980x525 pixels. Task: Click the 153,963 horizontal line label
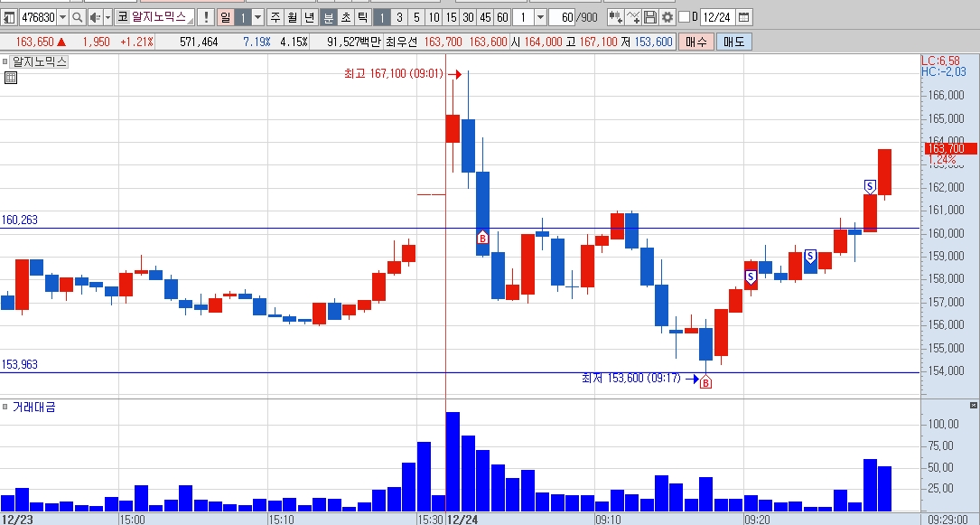click(19, 364)
